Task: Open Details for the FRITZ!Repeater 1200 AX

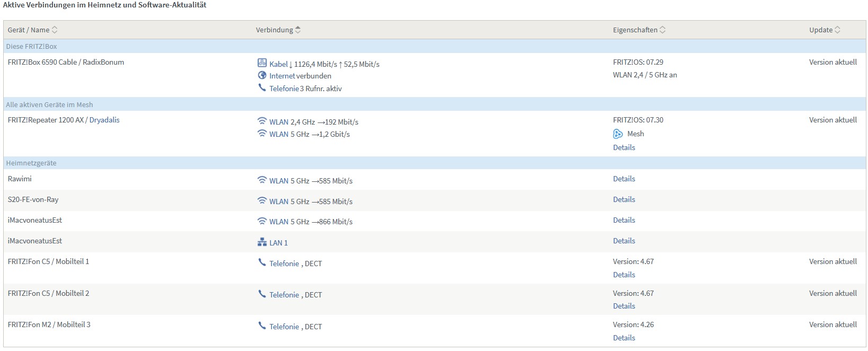Action: [x=624, y=147]
